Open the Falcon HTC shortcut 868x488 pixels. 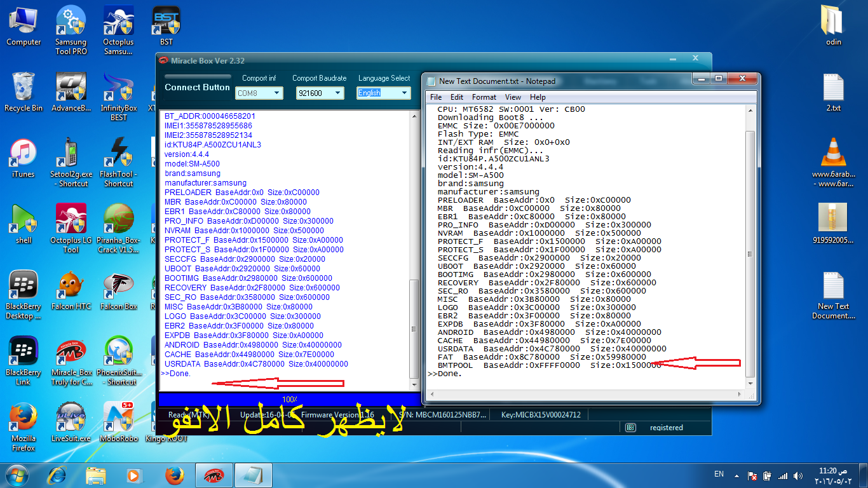71,290
